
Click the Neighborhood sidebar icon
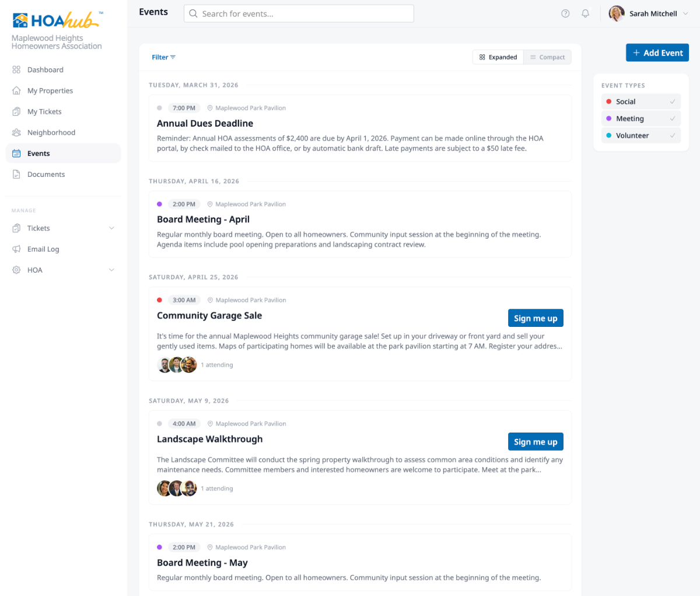point(16,133)
